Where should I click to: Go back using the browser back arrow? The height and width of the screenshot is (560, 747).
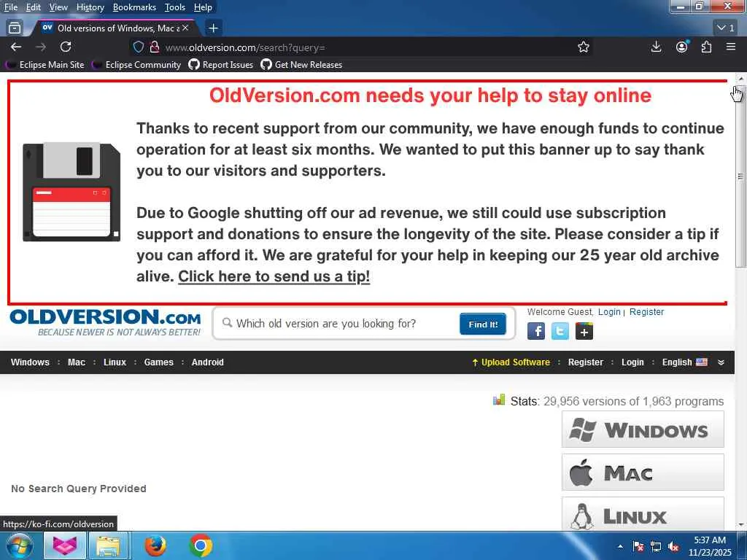point(16,47)
